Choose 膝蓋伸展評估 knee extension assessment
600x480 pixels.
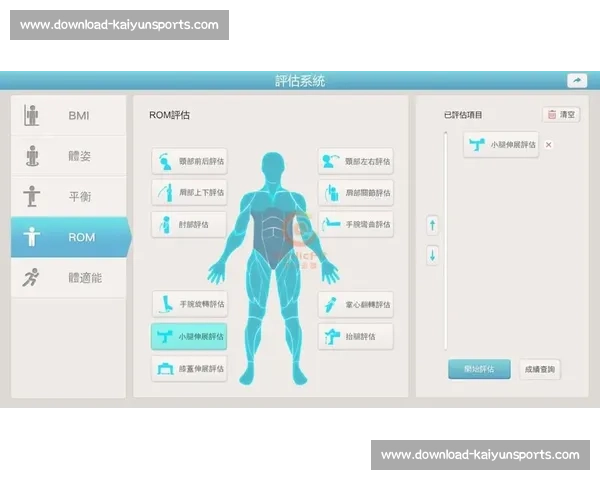189,369
